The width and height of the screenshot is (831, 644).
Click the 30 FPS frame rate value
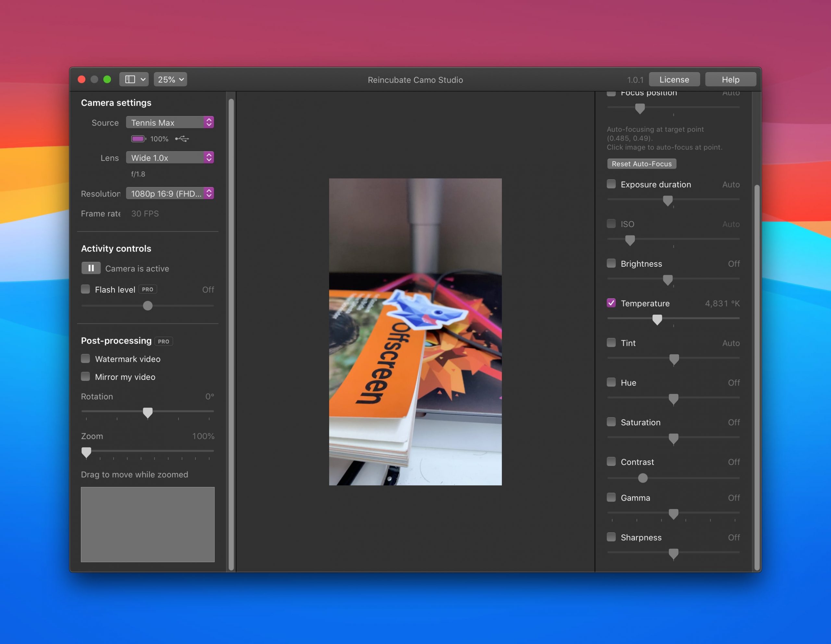pyautogui.click(x=145, y=213)
